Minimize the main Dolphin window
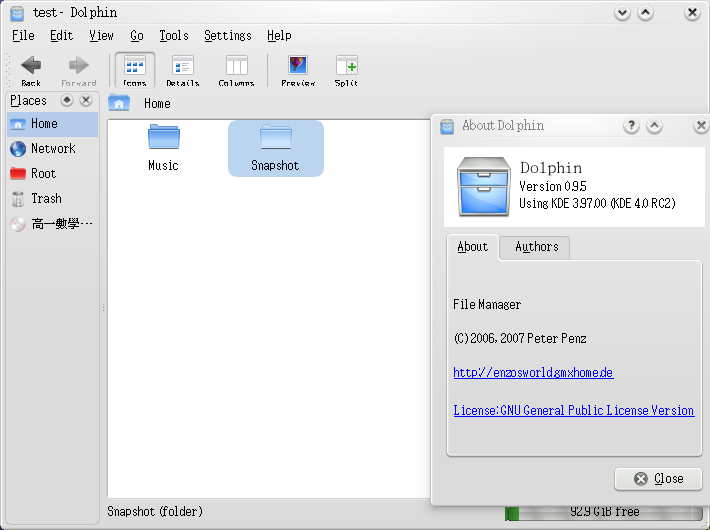This screenshot has height=530, width=710. click(623, 13)
